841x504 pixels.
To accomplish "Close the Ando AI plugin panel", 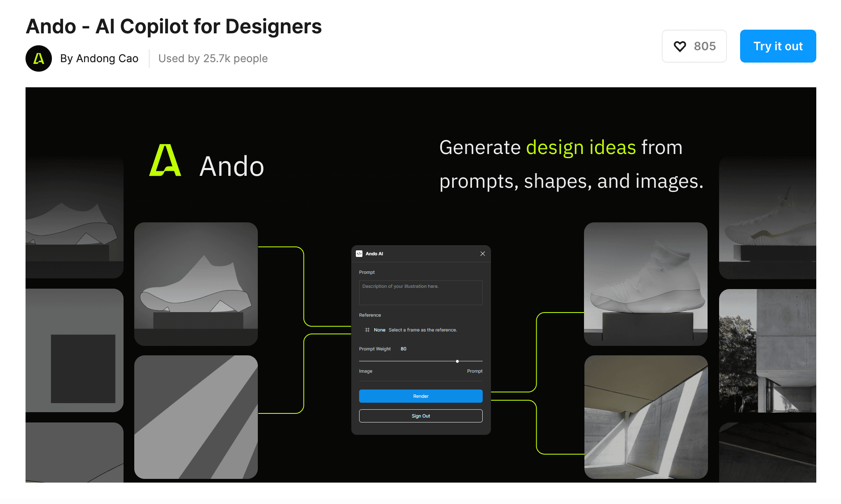I will pyautogui.click(x=483, y=254).
